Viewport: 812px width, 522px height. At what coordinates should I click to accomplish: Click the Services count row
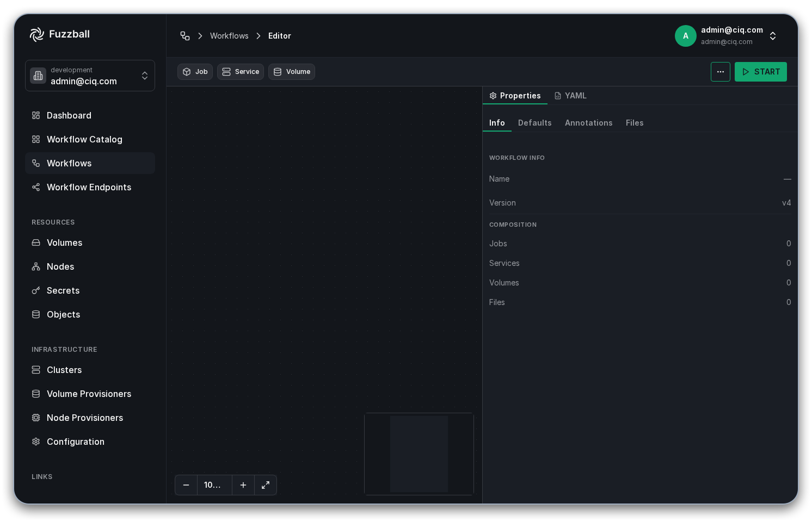tap(640, 263)
